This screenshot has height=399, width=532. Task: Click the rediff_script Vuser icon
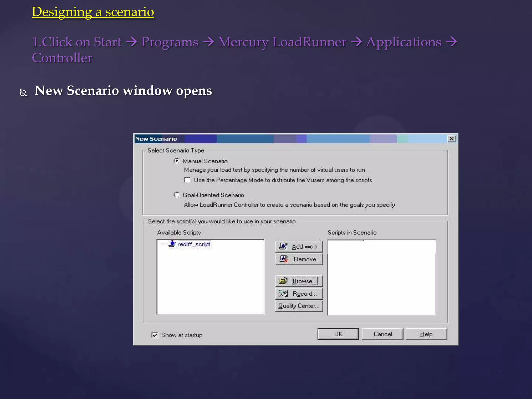(172, 244)
